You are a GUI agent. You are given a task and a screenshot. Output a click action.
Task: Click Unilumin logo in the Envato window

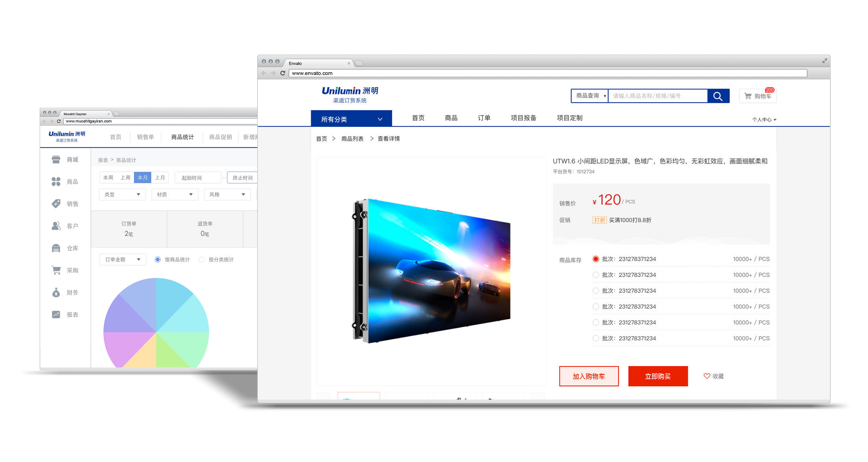tap(350, 95)
